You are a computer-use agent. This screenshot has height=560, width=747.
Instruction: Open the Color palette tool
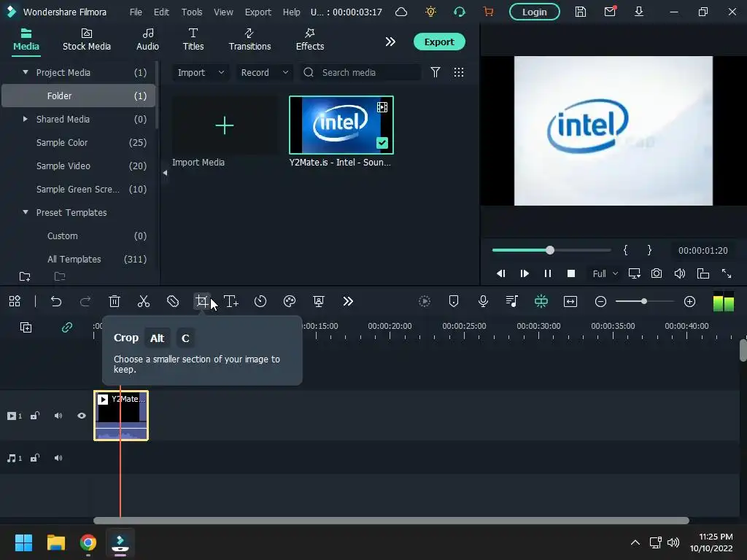[290, 301]
